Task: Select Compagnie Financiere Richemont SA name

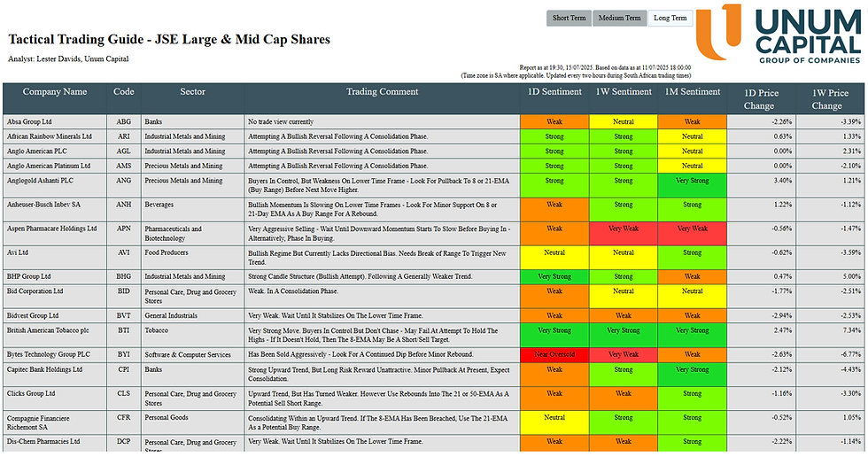Action: [38, 422]
